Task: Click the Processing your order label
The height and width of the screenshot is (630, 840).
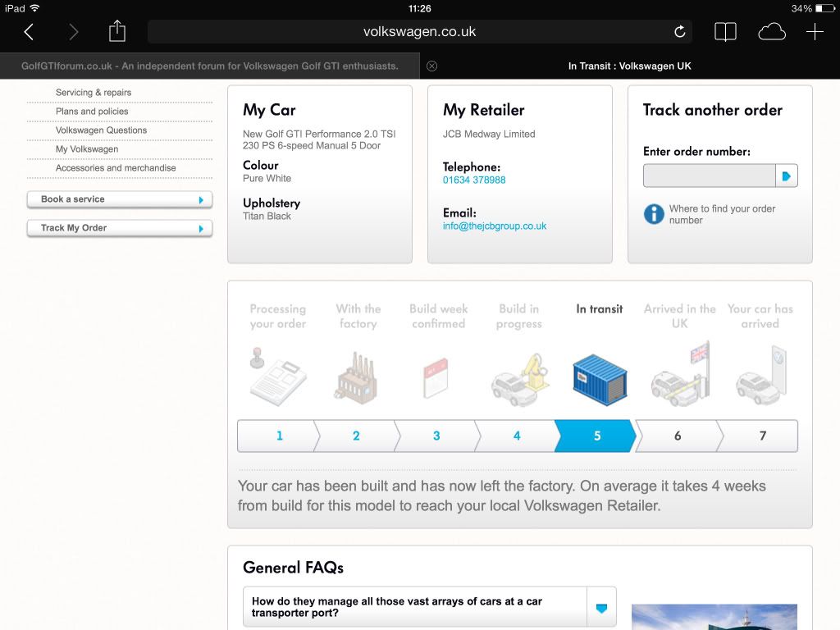Action: click(277, 316)
